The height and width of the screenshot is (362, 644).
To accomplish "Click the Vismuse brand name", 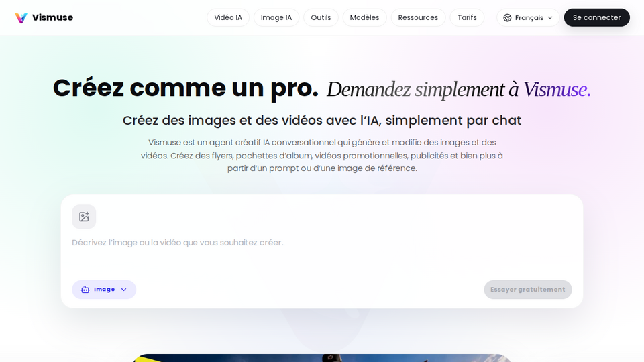I will pos(52,17).
